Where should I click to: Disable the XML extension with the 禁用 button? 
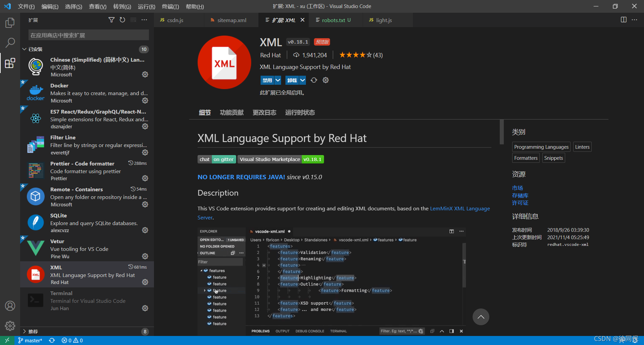point(268,80)
